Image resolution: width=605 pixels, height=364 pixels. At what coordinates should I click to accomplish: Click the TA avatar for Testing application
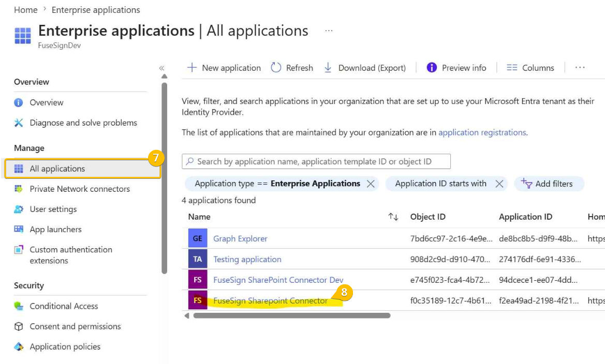click(198, 259)
